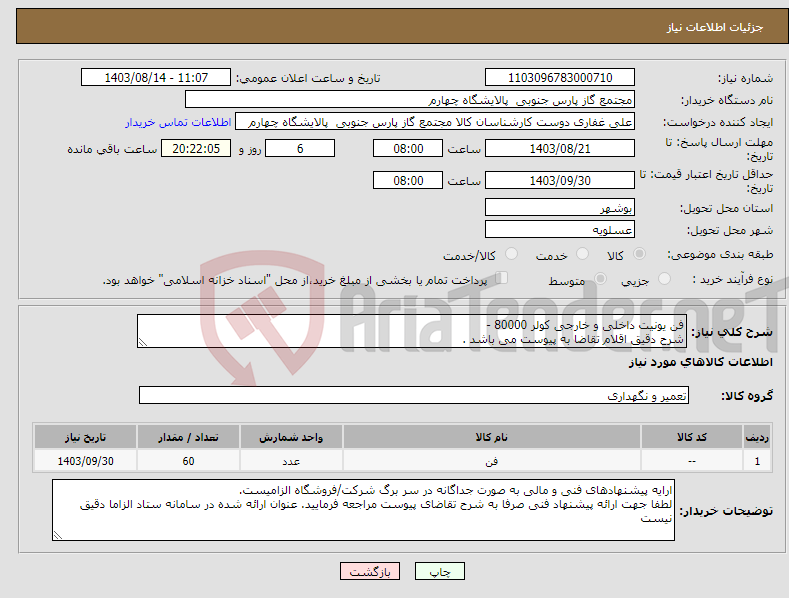Click the response deadline date 1403/08/21
This screenshot has width=789, height=598.
560,148
